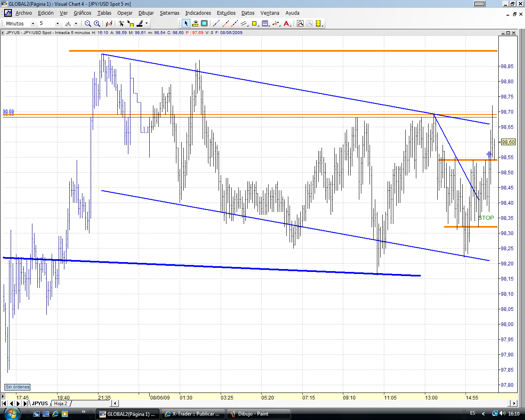Open the Estudios menu
This screenshot has width=525, height=420.
[226, 13]
